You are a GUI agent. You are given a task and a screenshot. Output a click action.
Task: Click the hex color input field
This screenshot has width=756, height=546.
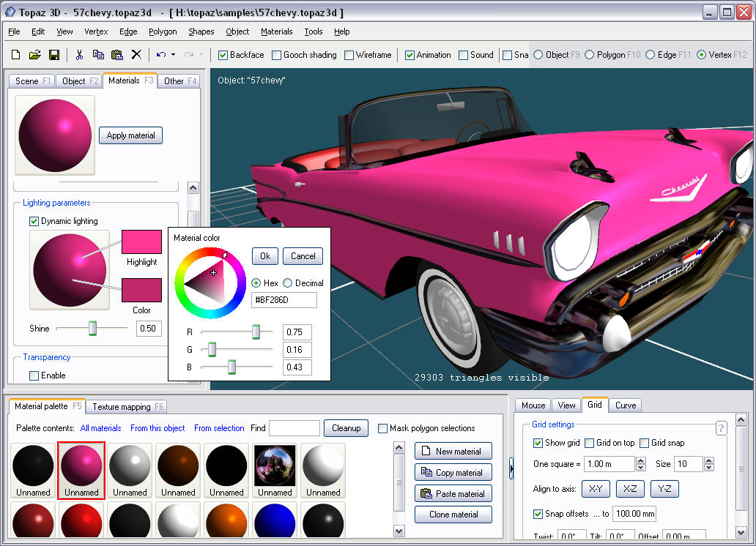284,300
